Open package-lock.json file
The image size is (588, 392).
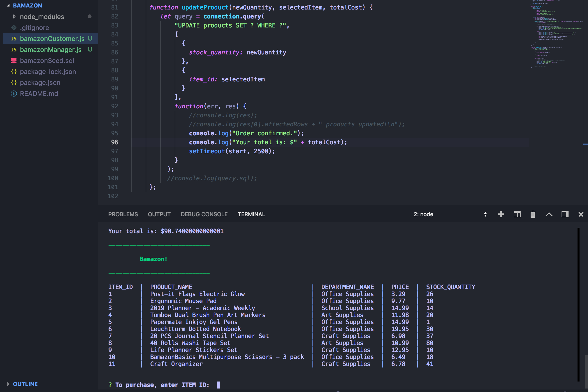48,71
